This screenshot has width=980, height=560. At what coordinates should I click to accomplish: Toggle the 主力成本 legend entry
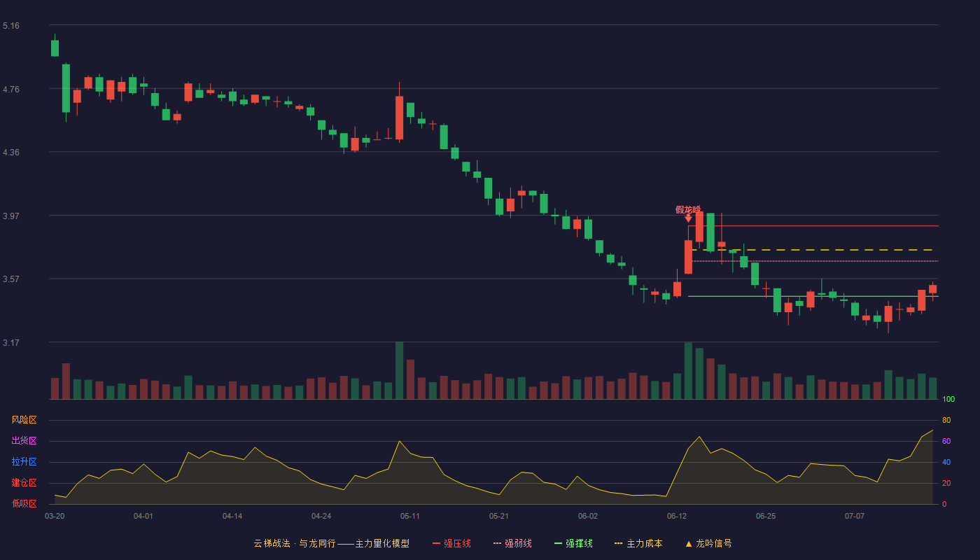tap(638, 543)
